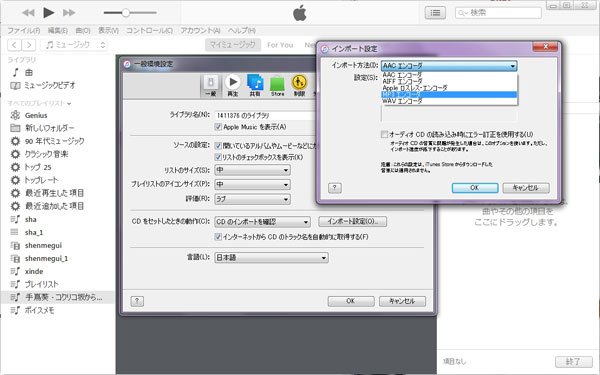This screenshot has height=375, width=600.
Task: Click the Previous track rewind icon
Action: pyautogui.click(x=28, y=13)
